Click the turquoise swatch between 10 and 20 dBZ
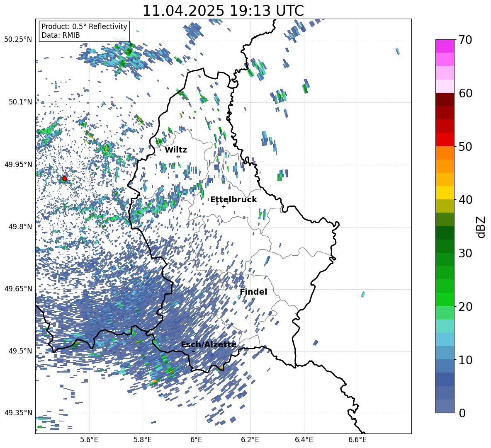The image size is (491, 448). 445,326
